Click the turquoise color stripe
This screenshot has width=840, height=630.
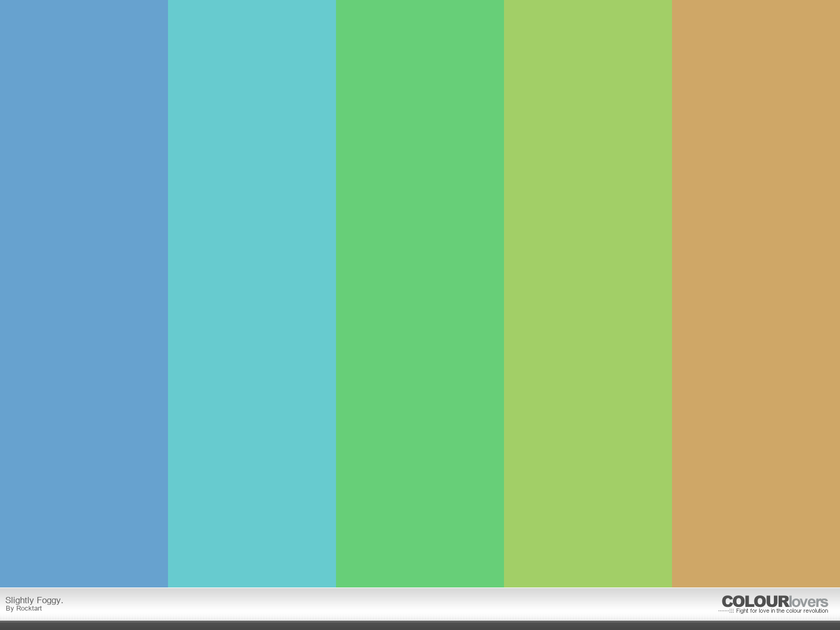click(252, 293)
